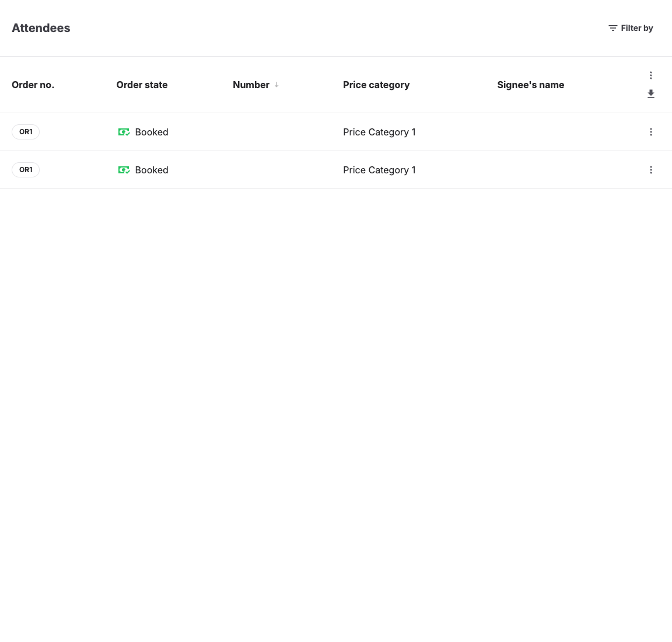Click the Order state column header
This screenshot has width=672, height=642.
click(x=142, y=85)
